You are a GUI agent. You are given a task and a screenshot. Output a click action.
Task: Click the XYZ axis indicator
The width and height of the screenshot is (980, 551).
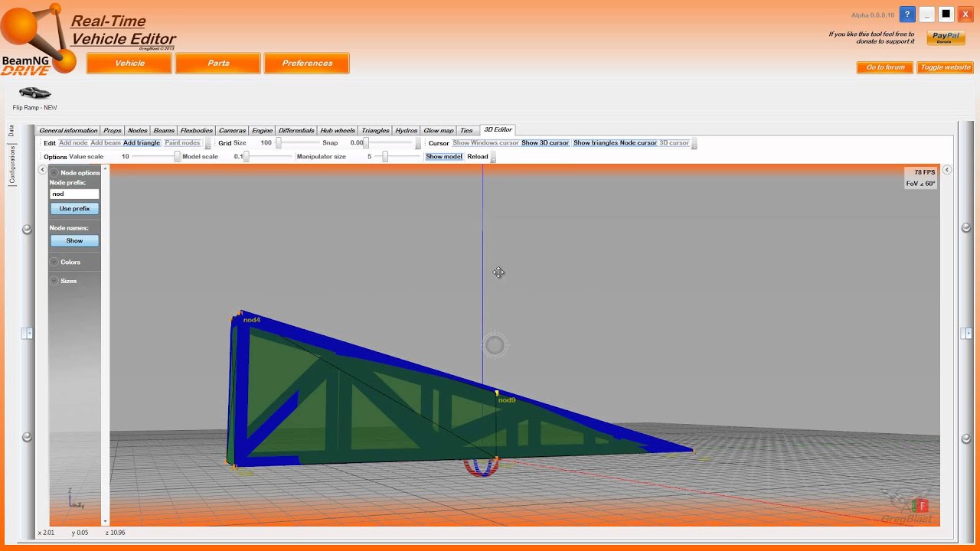click(x=76, y=500)
